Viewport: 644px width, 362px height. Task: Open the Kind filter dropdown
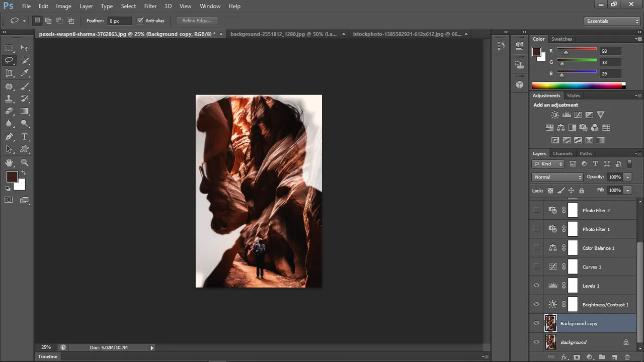tap(548, 164)
